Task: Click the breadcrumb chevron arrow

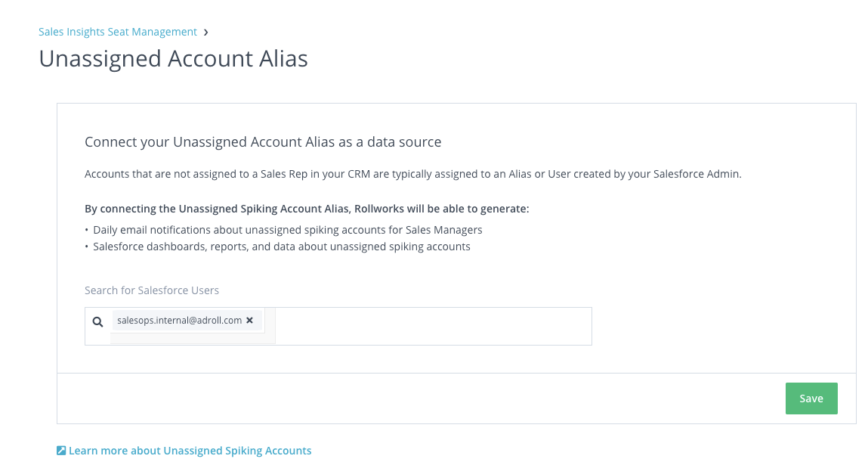Action: click(206, 32)
